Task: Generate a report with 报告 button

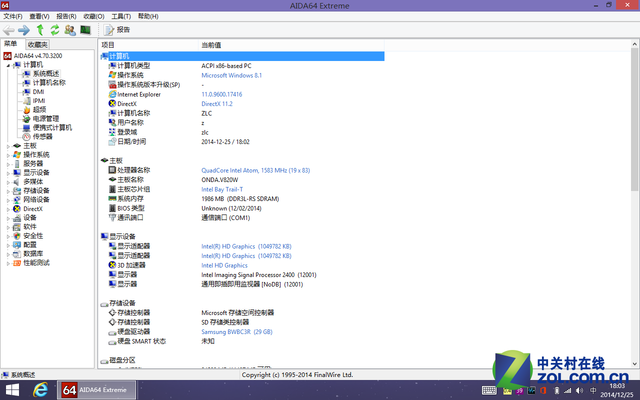Action: (117, 30)
